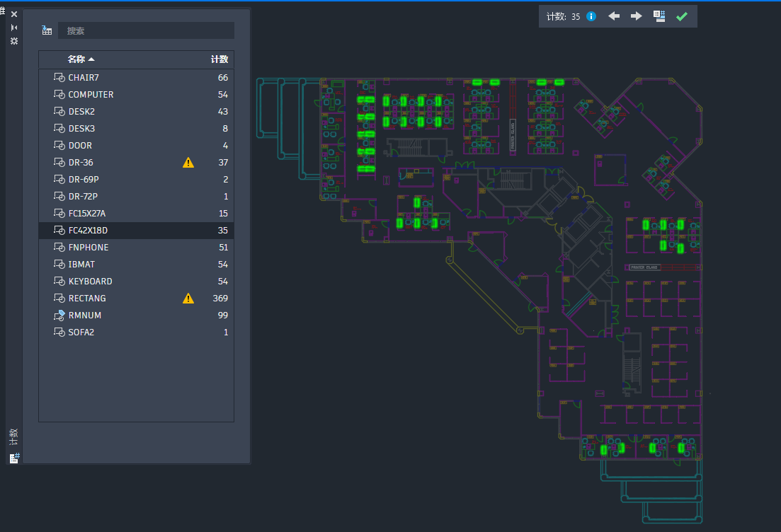Click the block icon beside COMPUTER

pyautogui.click(x=59, y=95)
